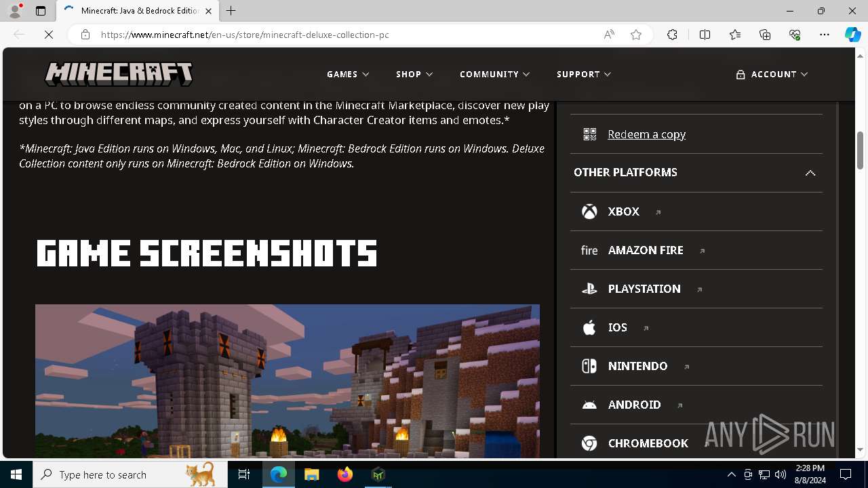Screen dimensions: 868x488
Task: Open the Shop dropdown menu
Action: (414, 74)
